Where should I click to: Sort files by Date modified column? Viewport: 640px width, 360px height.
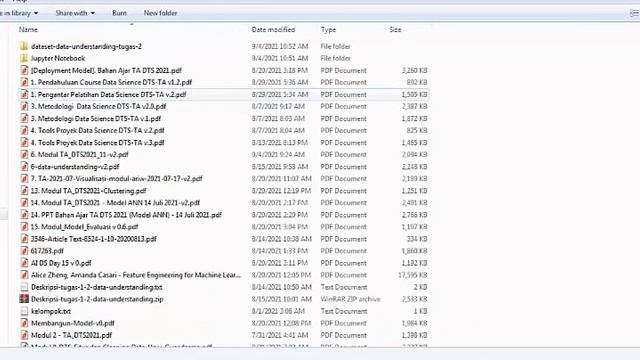pos(273,29)
